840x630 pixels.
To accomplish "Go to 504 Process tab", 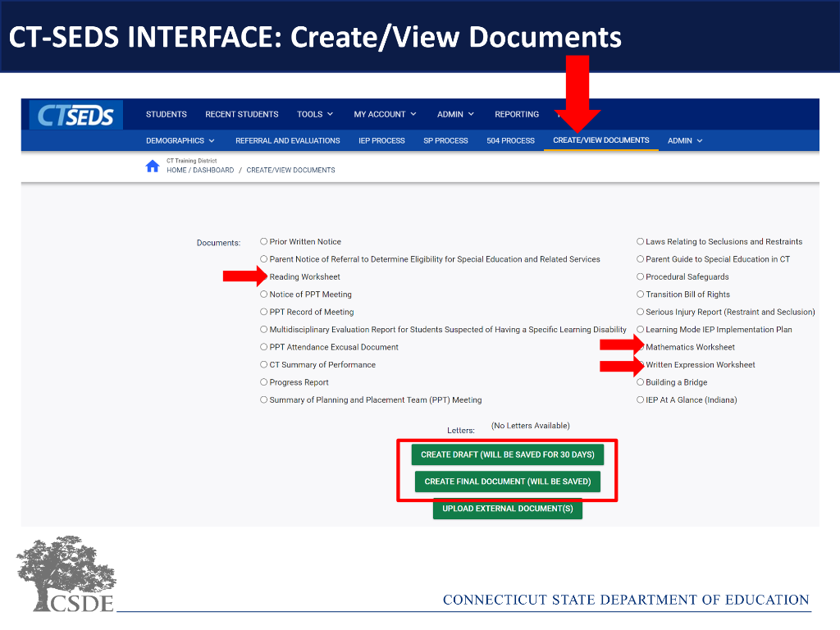I will click(x=510, y=140).
